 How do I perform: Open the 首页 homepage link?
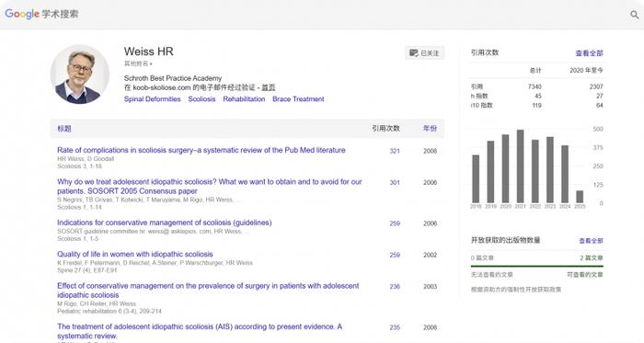click(269, 87)
